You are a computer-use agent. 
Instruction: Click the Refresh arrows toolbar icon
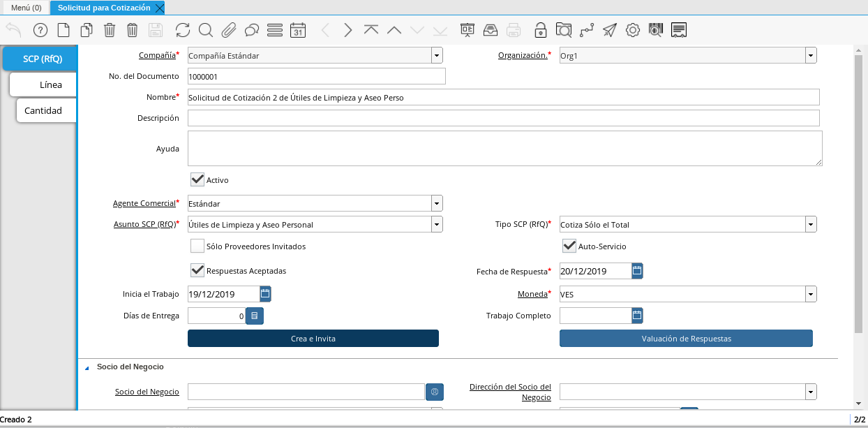(x=183, y=30)
